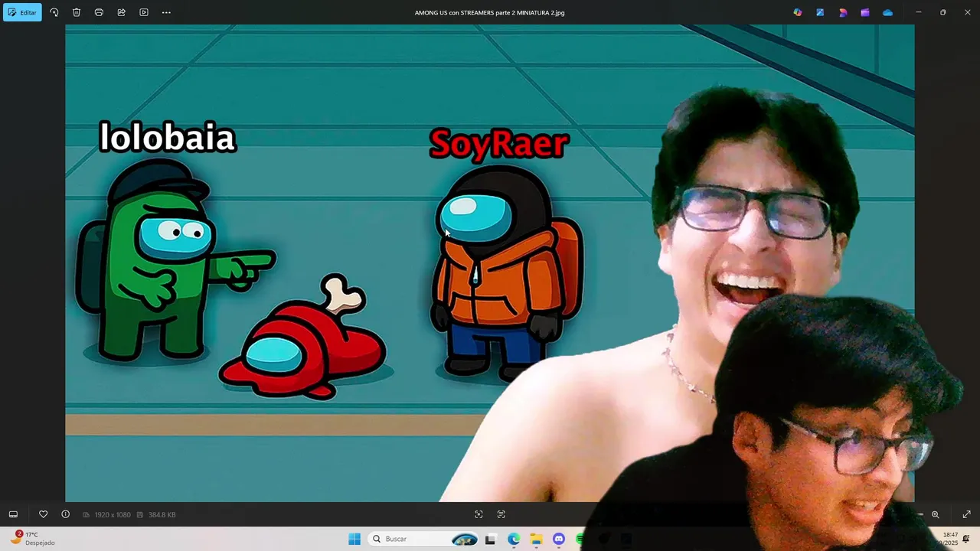Click the file name title in the title bar
This screenshot has height=551, width=980.
[x=489, y=12]
